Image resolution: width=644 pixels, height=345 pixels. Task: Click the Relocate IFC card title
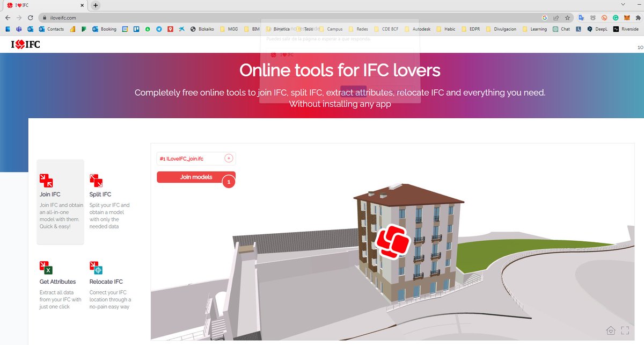[x=106, y=282]
